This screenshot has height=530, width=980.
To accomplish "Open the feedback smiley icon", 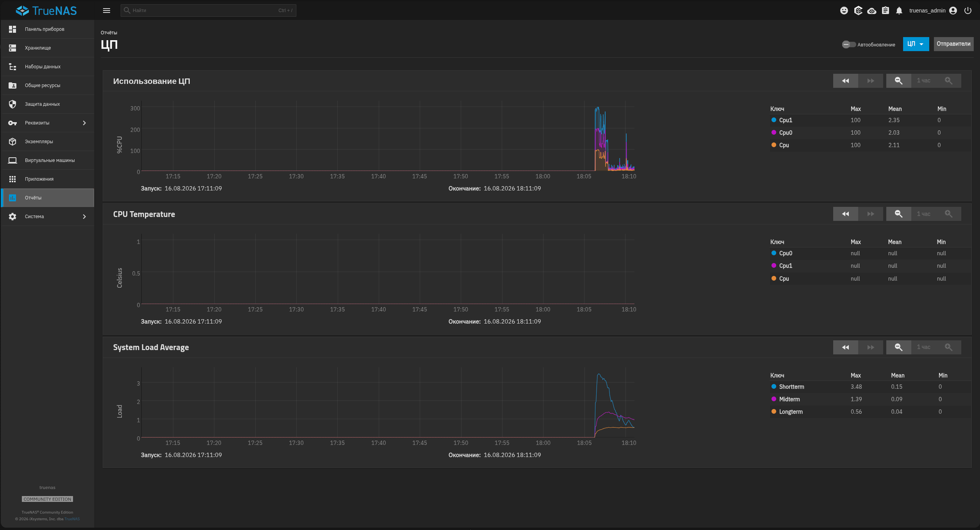I will 844,11.
